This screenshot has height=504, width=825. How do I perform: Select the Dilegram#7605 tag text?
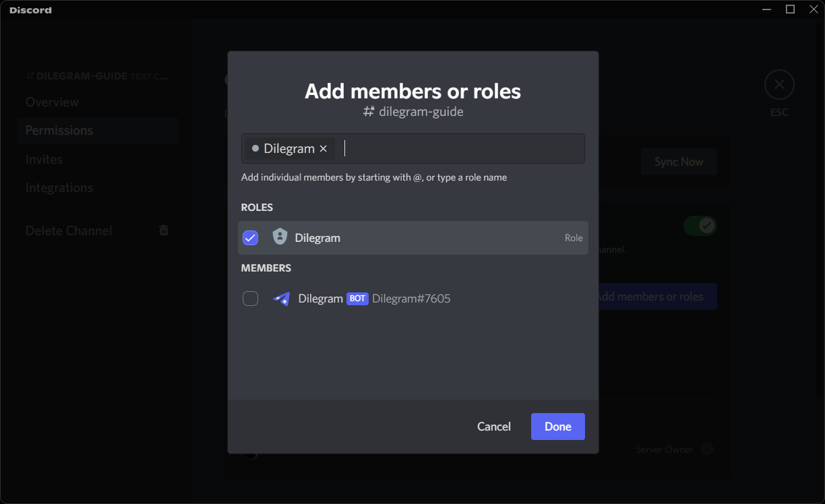(x=411, y=298)
